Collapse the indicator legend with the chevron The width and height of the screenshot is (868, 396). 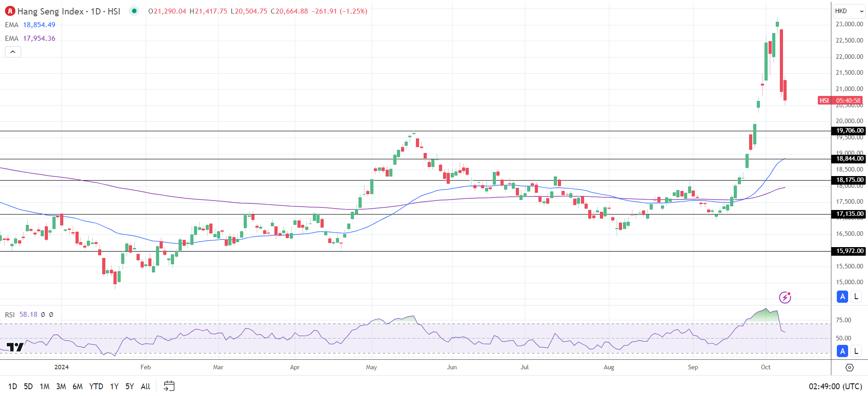point(13,52)
